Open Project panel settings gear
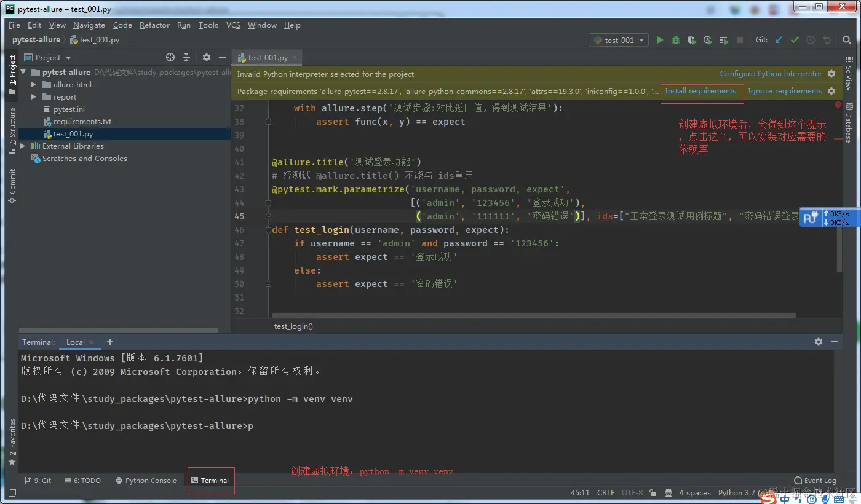 pos(206,57)
